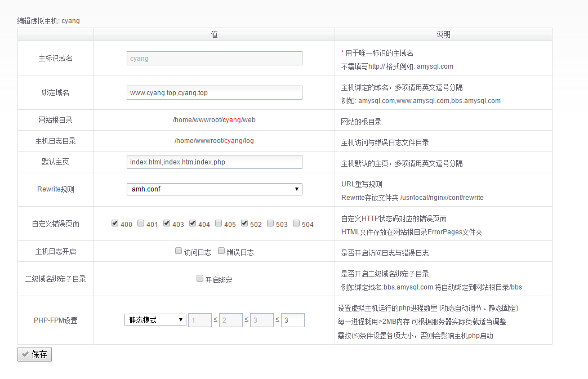Screen dimensions: 588x379
Task: Click the 默认主页 row label
Action: tap(56, 162)
